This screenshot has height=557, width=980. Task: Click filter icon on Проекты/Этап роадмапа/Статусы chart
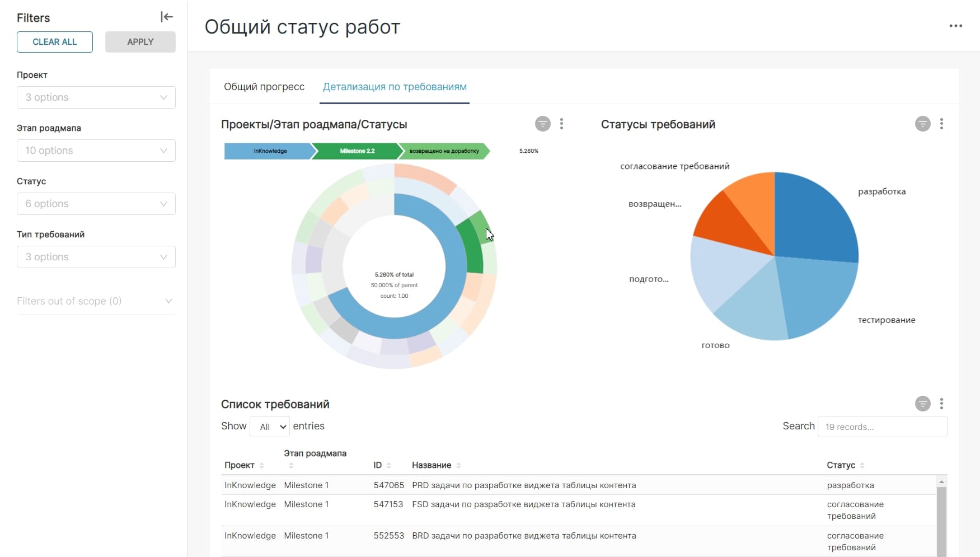pyautogui.click(x=542, y=124)
